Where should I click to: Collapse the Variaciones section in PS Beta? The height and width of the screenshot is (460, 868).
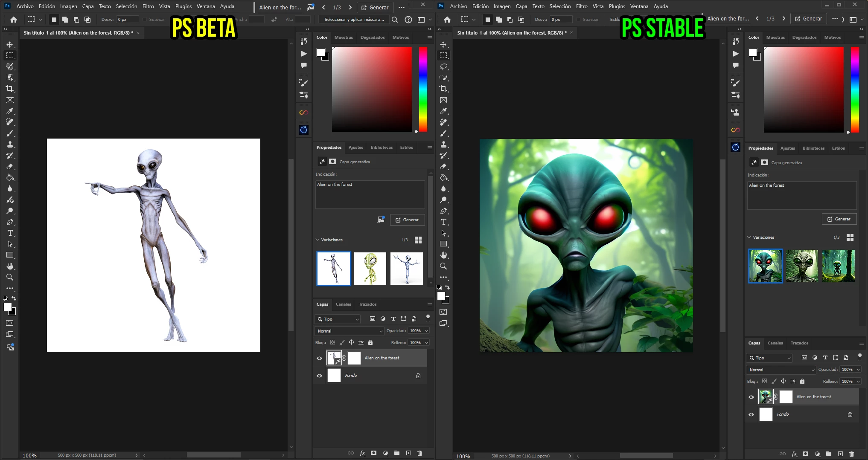tap(317, 240)
